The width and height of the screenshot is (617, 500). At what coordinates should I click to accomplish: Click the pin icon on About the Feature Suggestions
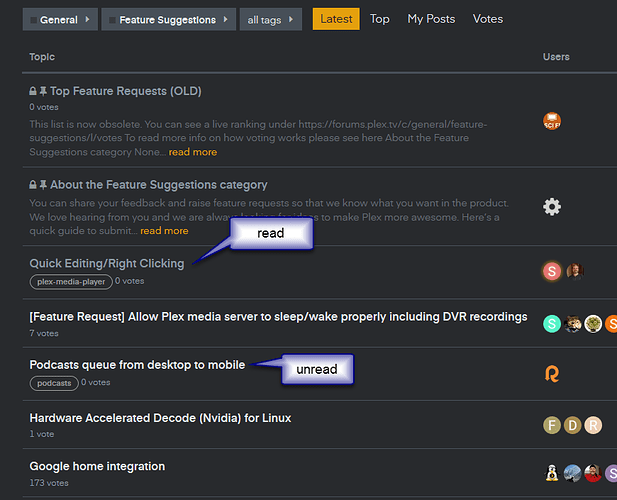click(43, 185)
